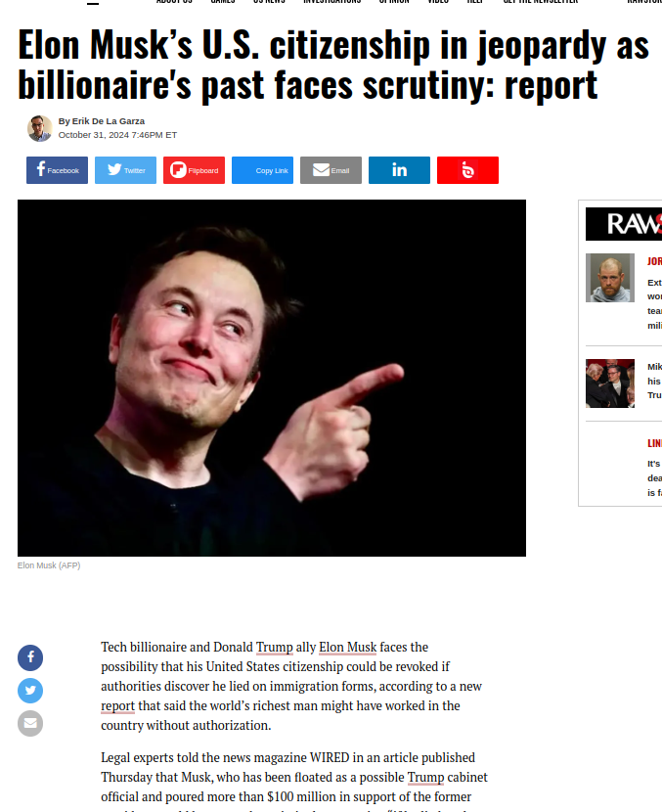Image resolution: width=662 pixels, height=812 pixels.
Task: Open the Trump link in first paragraph
Action: [275, 648]
